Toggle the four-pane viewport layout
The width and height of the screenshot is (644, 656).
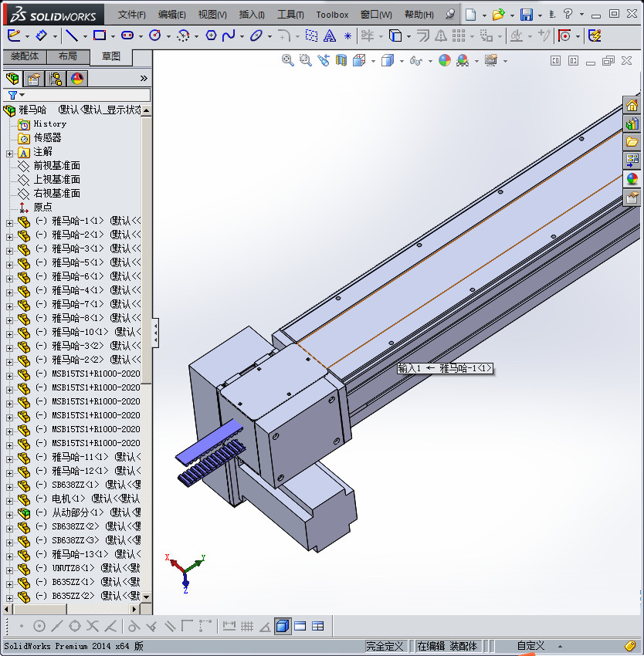pos(318,626)
